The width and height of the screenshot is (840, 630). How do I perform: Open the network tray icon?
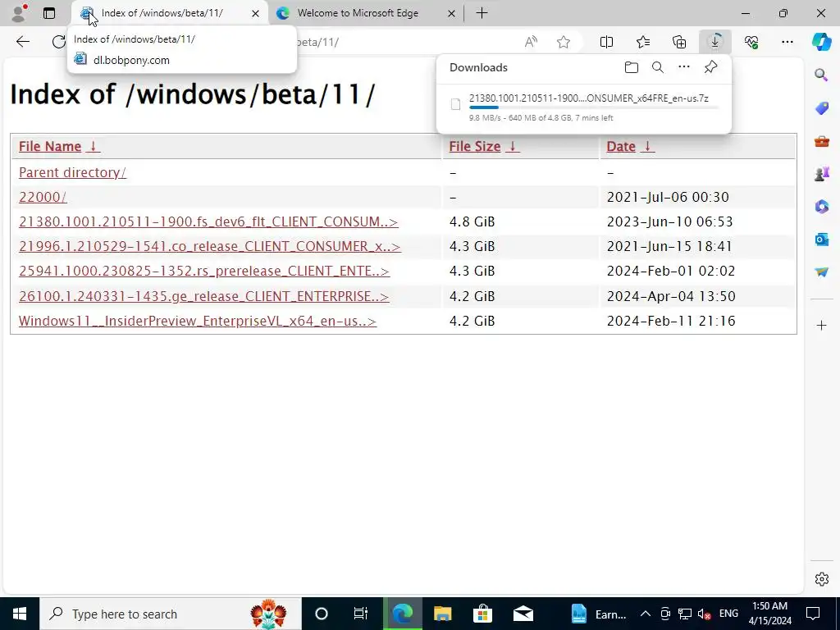(x=685, y=614)
